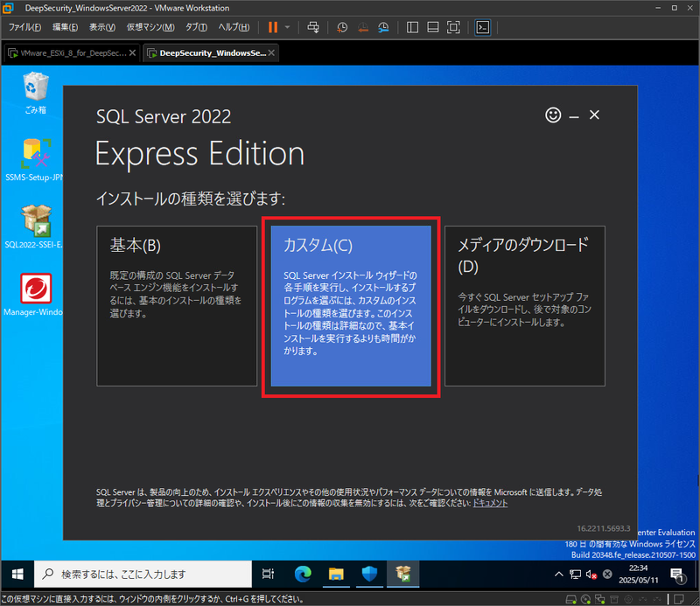Open the clock showing 22:34
Image resolution: width=700 pixels, height=606 pixels.
pos(639,574)
